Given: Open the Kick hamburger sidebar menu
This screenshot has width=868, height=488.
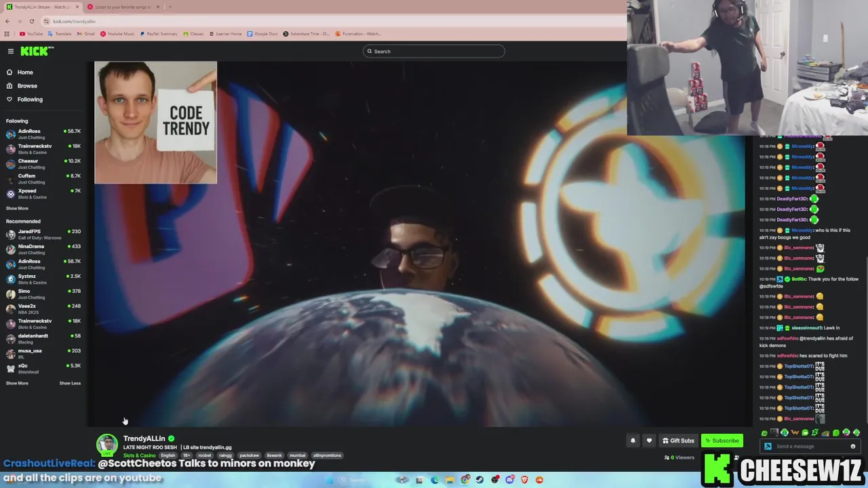Looking at the screenshot, I should (x=11, y=51).
